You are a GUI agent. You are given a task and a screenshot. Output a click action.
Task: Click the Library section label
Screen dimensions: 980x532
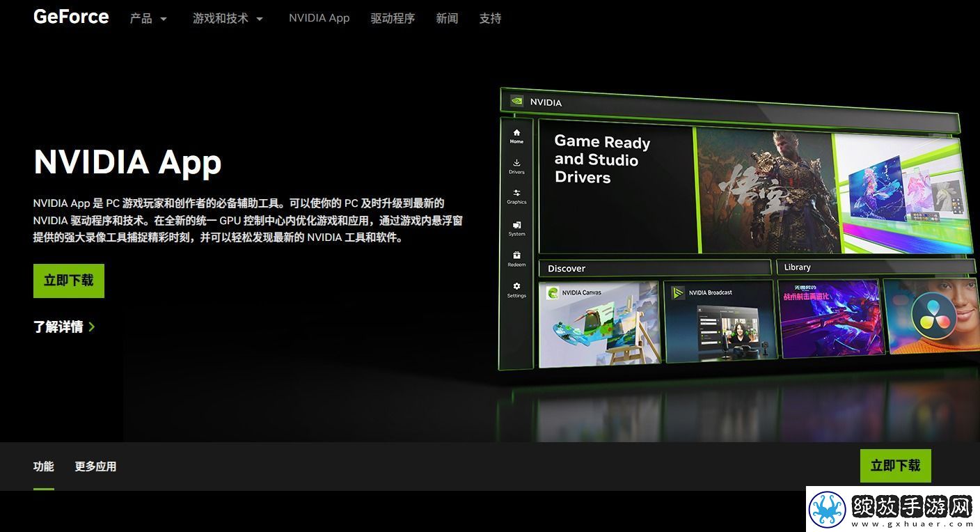798,267
